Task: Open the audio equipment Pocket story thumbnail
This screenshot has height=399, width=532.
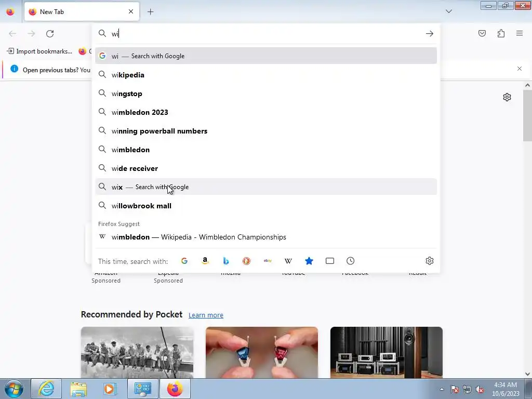Action: point(387,353)
